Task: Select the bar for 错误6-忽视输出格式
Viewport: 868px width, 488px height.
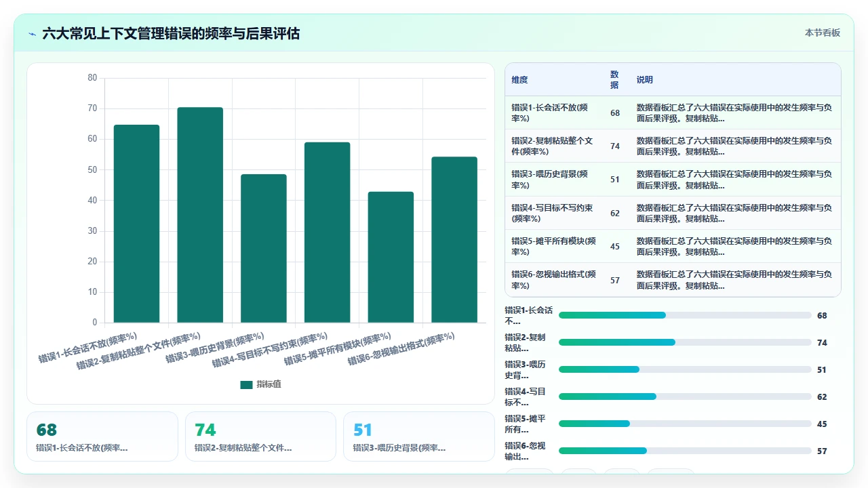Action: pos(454,239)
